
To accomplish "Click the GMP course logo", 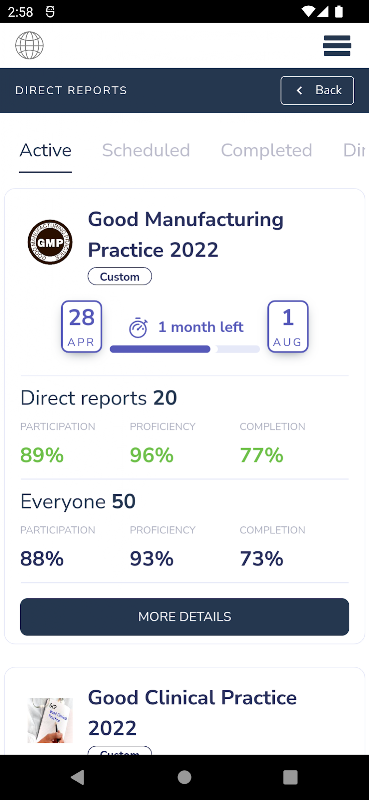I will 50,242.
